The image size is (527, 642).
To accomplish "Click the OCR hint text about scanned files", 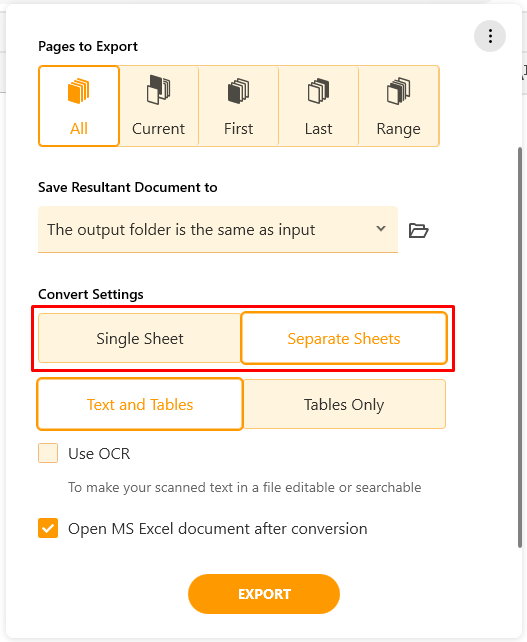I will pyautogui.click(x=244, y=487).
